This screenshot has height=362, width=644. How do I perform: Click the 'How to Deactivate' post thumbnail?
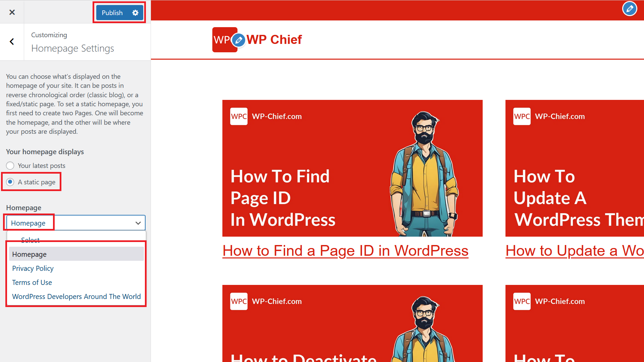(353, 323)
